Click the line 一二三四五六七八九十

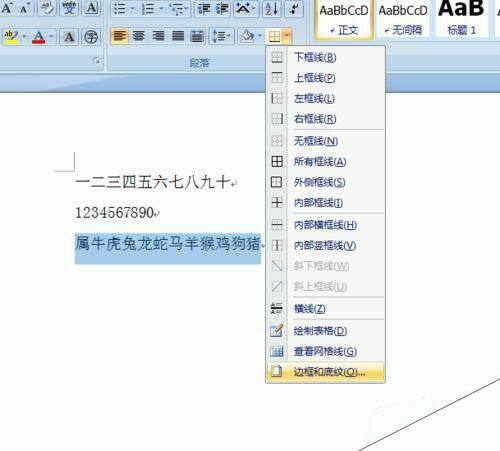click(153, 182)
